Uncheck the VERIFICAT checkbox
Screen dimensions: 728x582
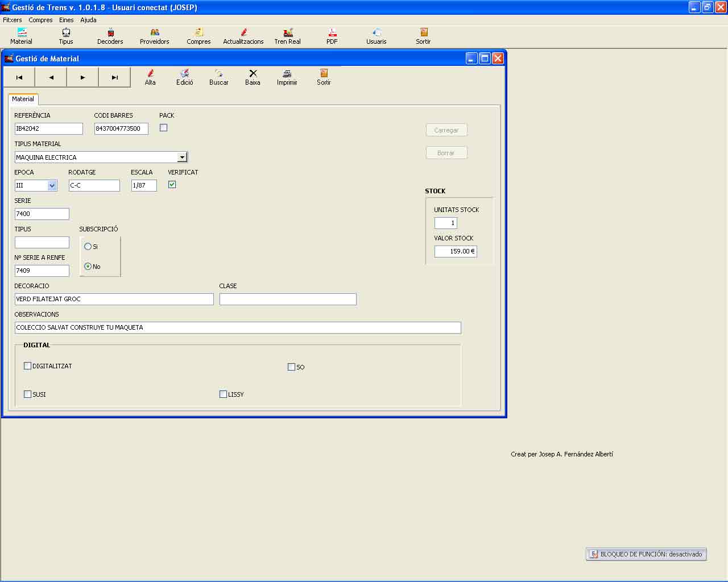tap(172, 185)
